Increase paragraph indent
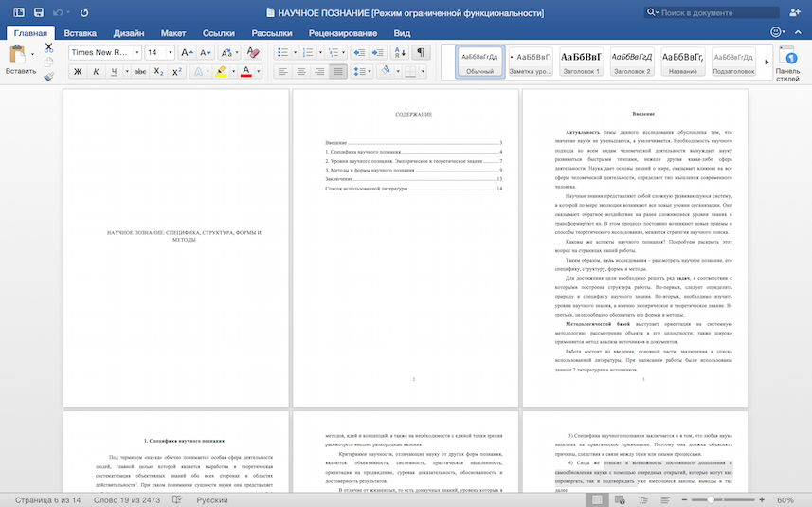Viewport: 812px width, 507px height. pos(378,52)
